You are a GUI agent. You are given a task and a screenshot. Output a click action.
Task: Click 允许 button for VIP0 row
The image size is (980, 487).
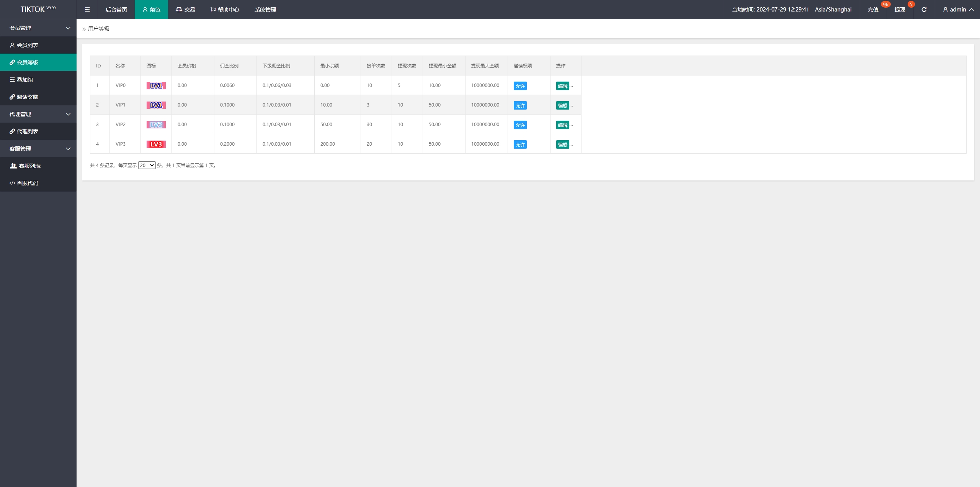point(520,86)
